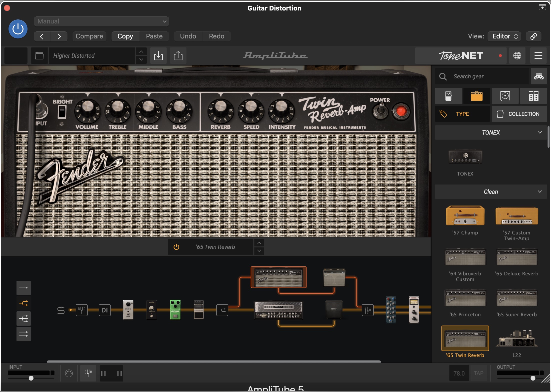Select the green overdrive pedal in chain
Viewport: 551px width, 392px height.
pos(175,310)
